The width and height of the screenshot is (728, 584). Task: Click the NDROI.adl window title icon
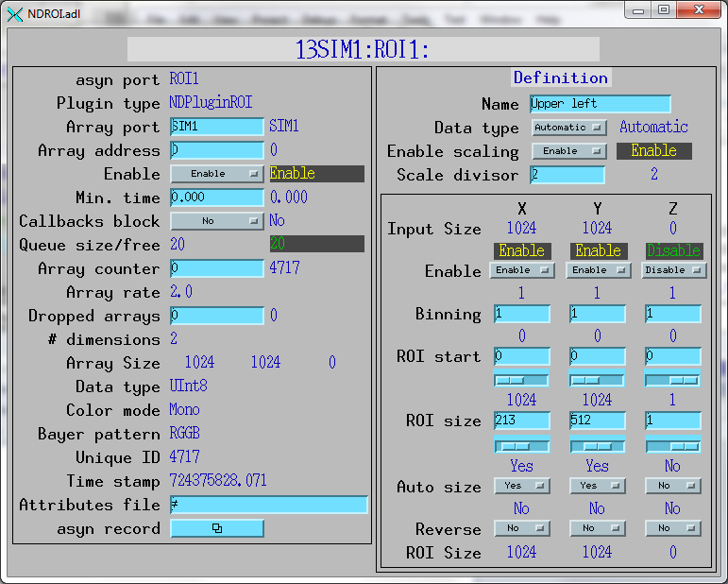coord(15,14)
